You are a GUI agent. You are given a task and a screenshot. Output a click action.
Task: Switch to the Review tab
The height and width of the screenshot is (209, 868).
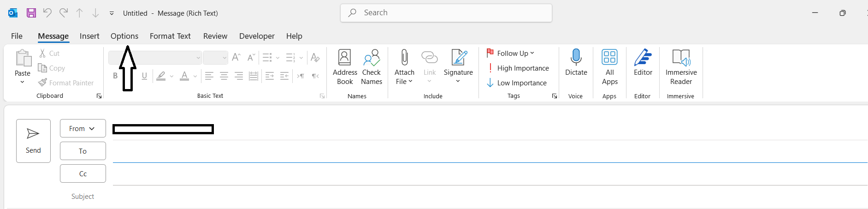pos(215,36)
